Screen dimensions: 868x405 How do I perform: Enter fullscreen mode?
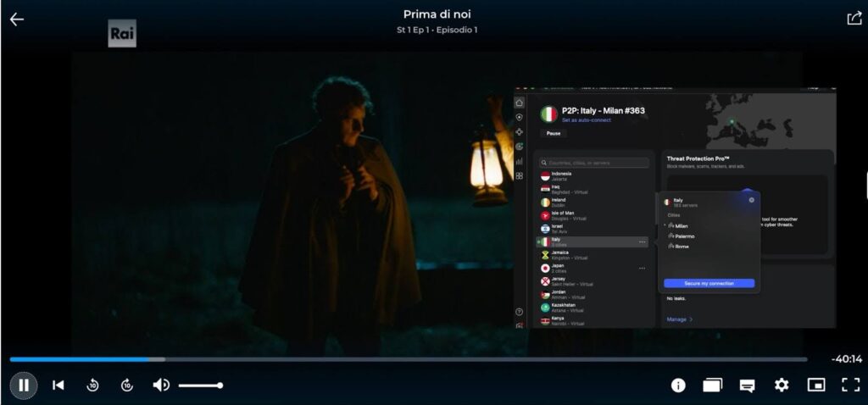pyautogui.click(x=851, y=385)
